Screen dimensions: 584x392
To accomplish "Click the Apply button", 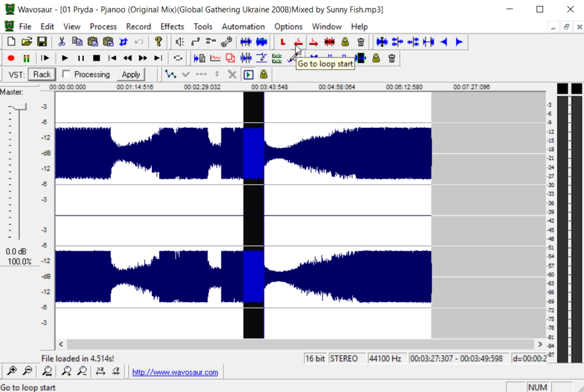I will (131, 74).
